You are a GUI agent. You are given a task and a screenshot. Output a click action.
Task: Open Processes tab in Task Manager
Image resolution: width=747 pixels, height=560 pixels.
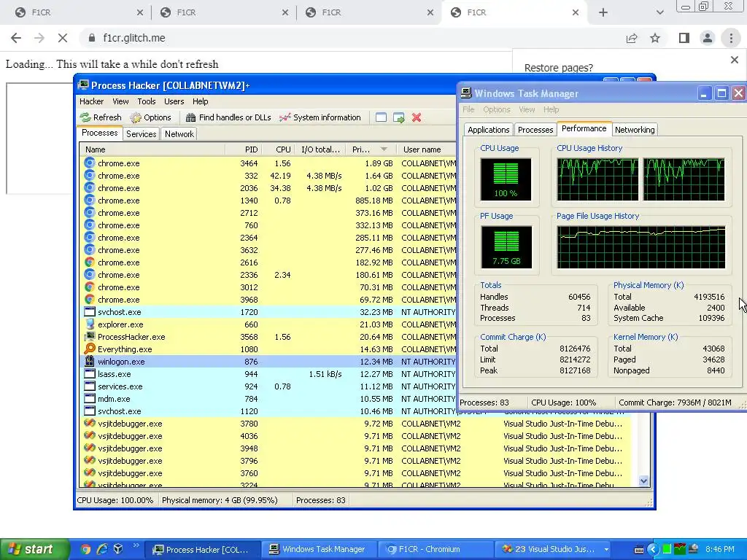point(535,130)
